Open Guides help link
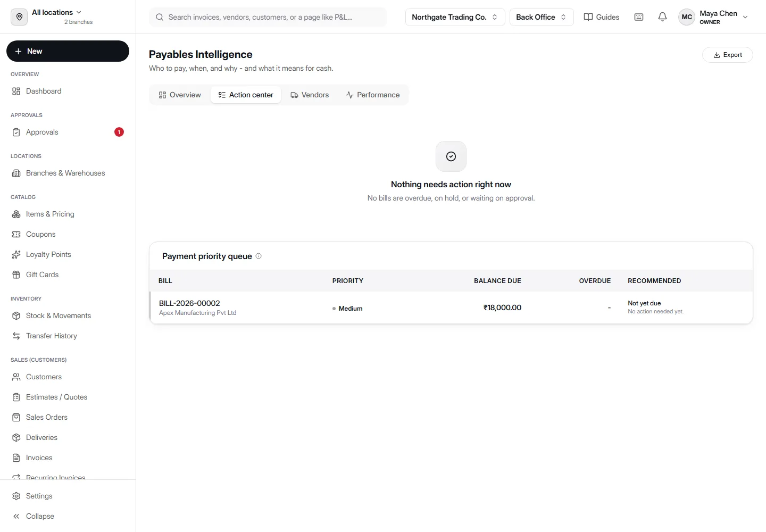The width and height of the screenshot is (766, 532). (602, 17)
